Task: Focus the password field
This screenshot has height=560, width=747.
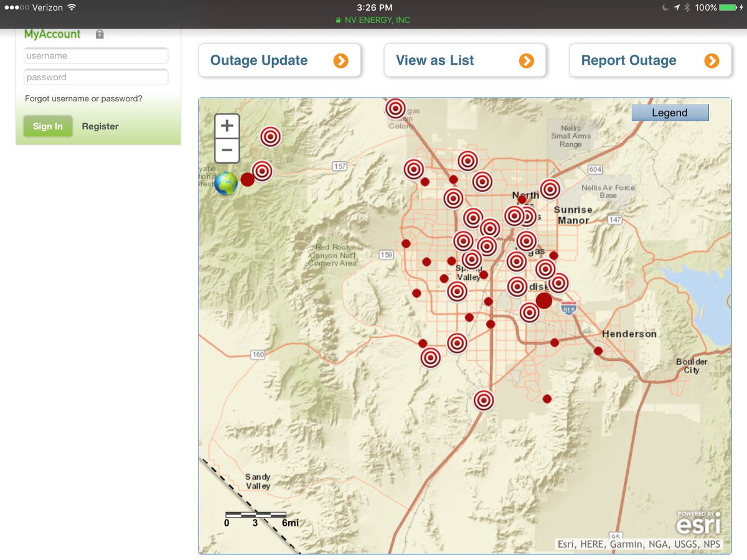Action: [x=96, y=77]
